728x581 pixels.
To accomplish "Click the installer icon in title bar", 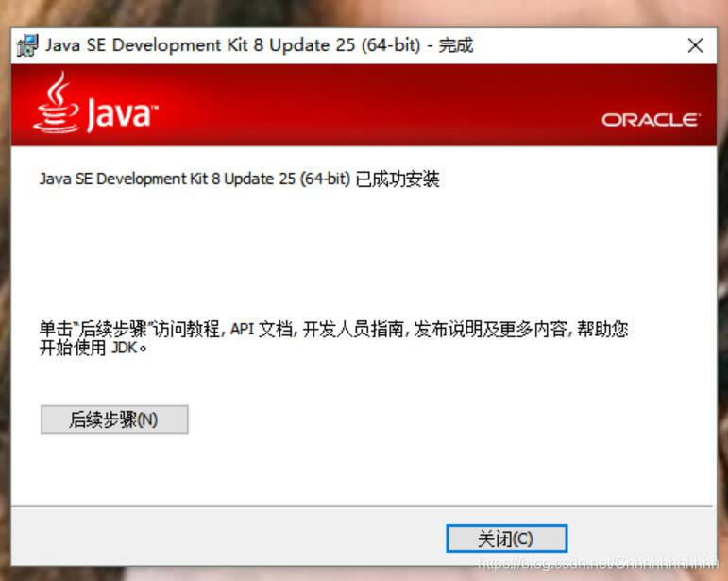I will (x=27, y=45).
